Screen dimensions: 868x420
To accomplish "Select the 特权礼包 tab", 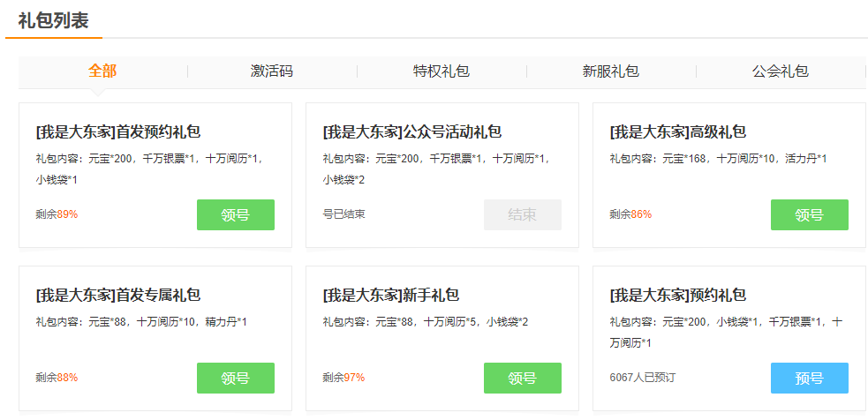I will [x=442, y=71].
